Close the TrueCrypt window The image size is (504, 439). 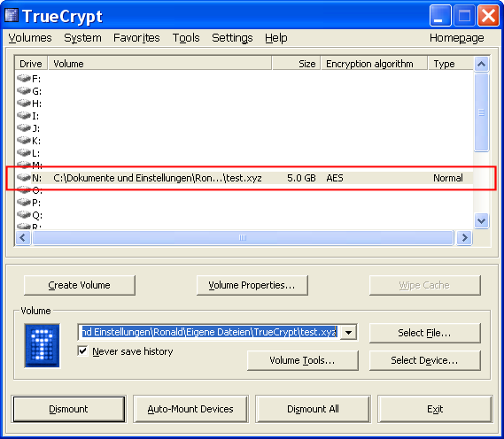(488, 15)
